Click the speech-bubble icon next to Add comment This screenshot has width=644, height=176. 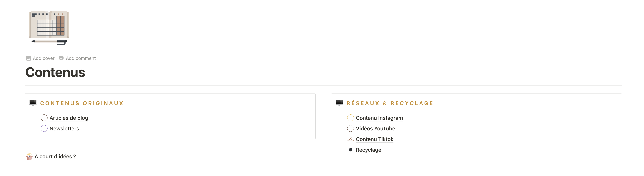61,58
